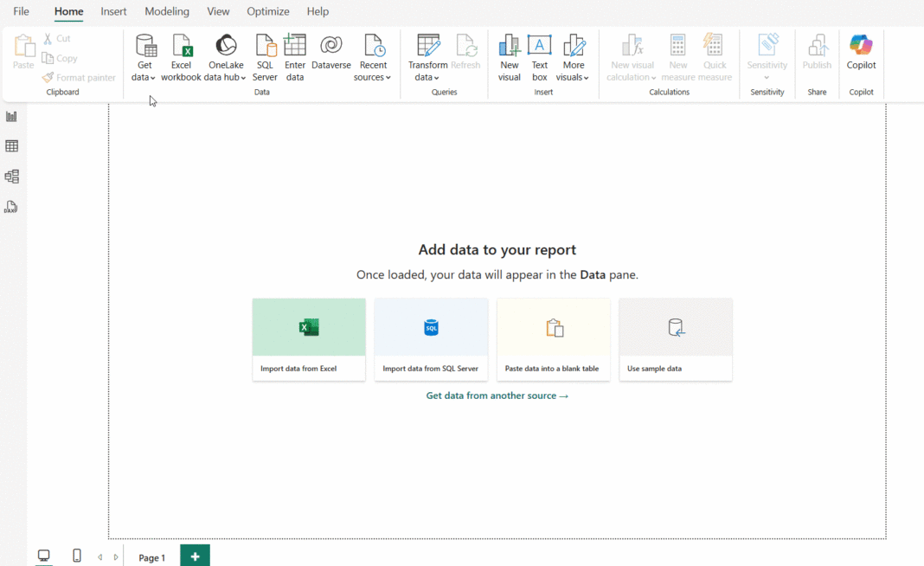Open the Transform data dropdown
Viewport: 924px width, 566px height.
click(427, 77)
